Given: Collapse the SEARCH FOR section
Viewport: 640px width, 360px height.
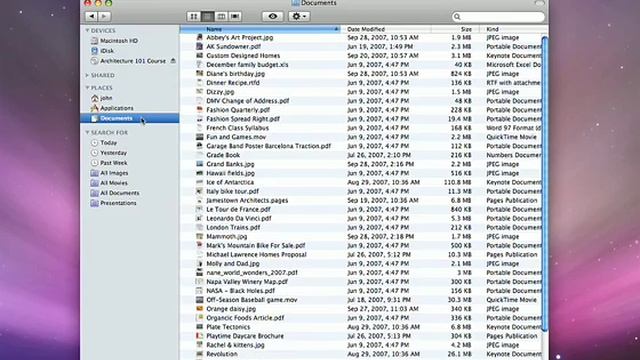Looking at the screenshot, I should click(x=87, y=133).
